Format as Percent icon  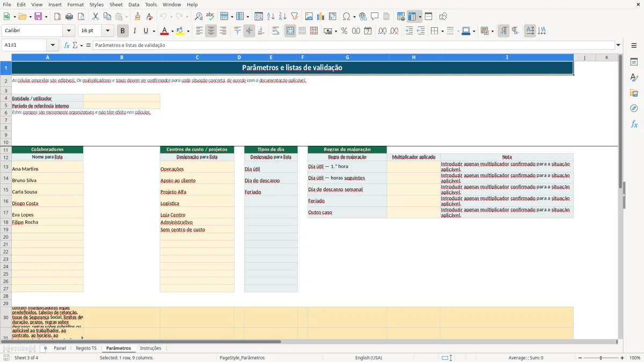[x=344, y=31]
